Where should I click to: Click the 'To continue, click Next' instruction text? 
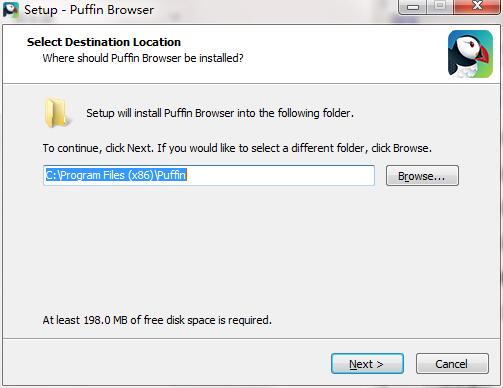pos(237,148)
